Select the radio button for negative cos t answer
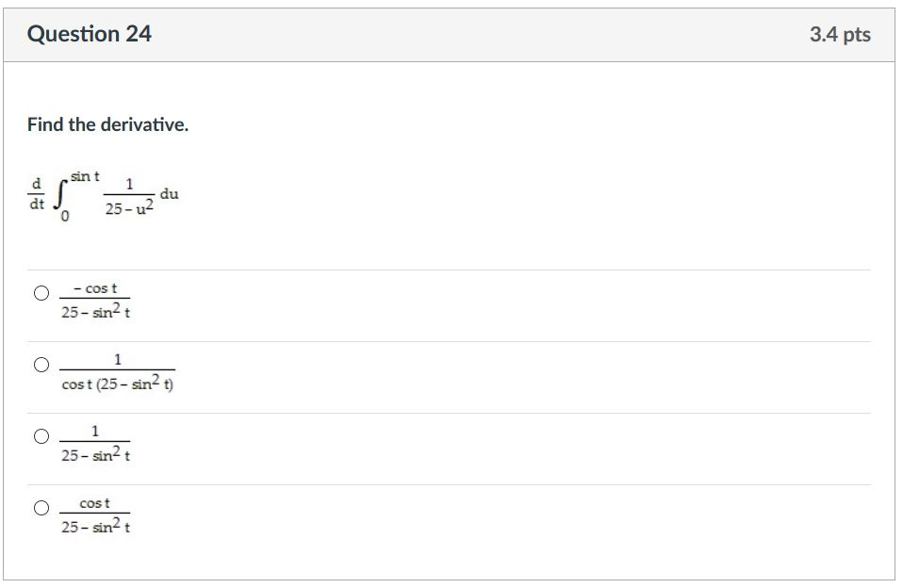The image size is (903, 588). (41, 293)
